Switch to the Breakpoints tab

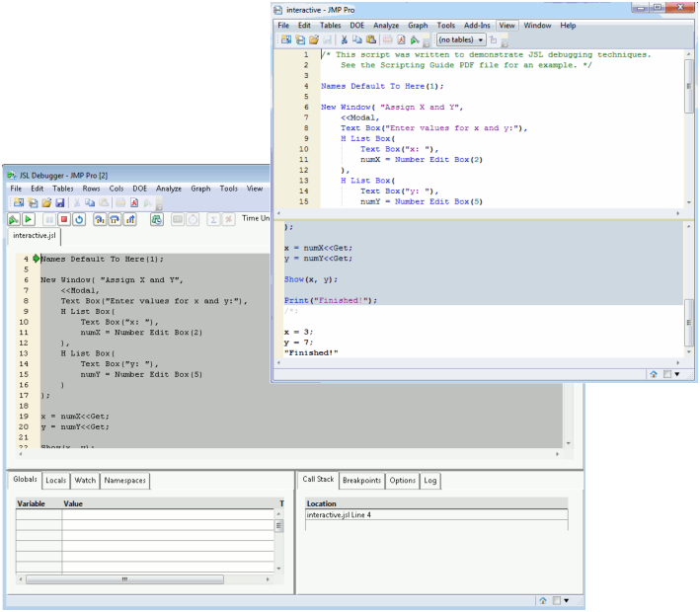tap(361, 480)
